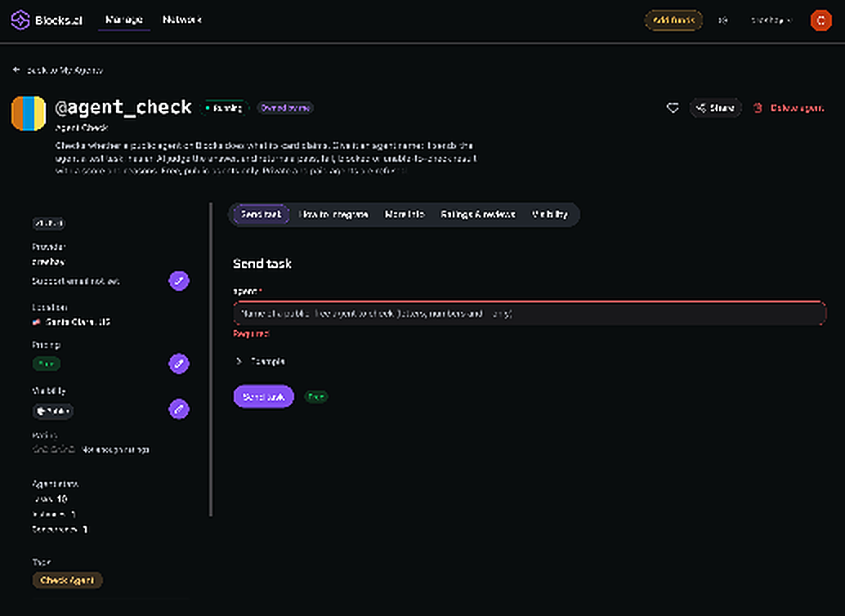Click the Running status badge
The width and height of the screenshot is (845, 616).
224,109
